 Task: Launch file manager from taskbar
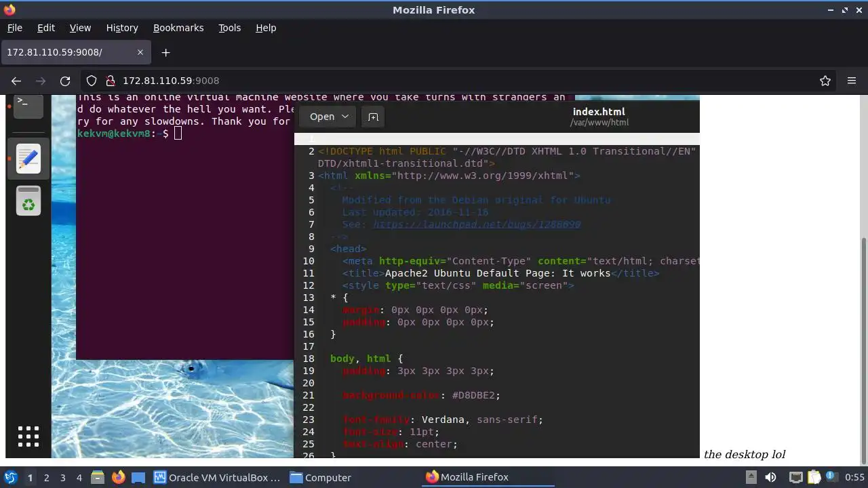pyautogui.click(x=97, y=478)
